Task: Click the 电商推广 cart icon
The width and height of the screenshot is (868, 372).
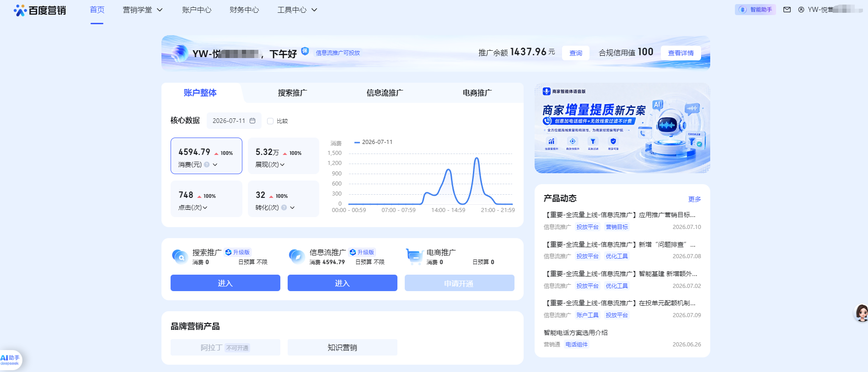Action: click(x=414, y=256)
